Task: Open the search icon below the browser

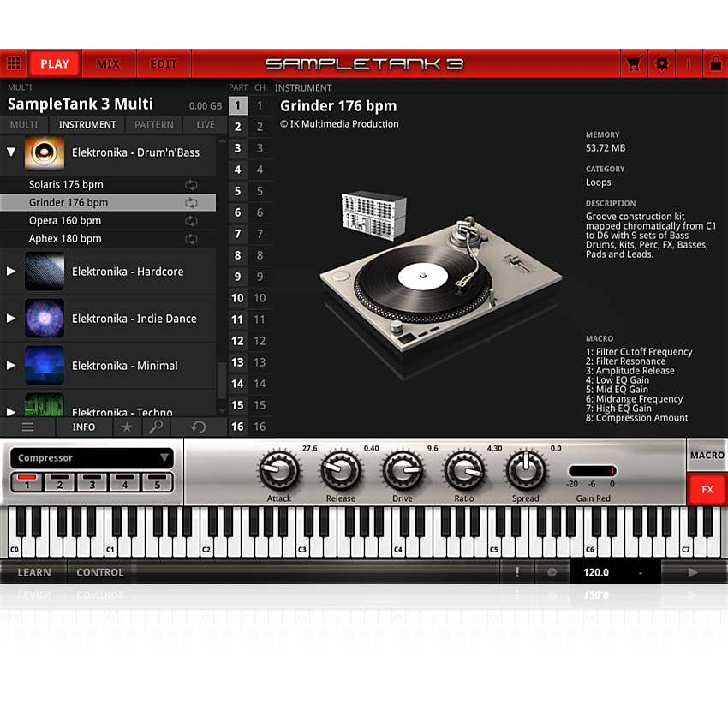Action: [x=157, y=427]
